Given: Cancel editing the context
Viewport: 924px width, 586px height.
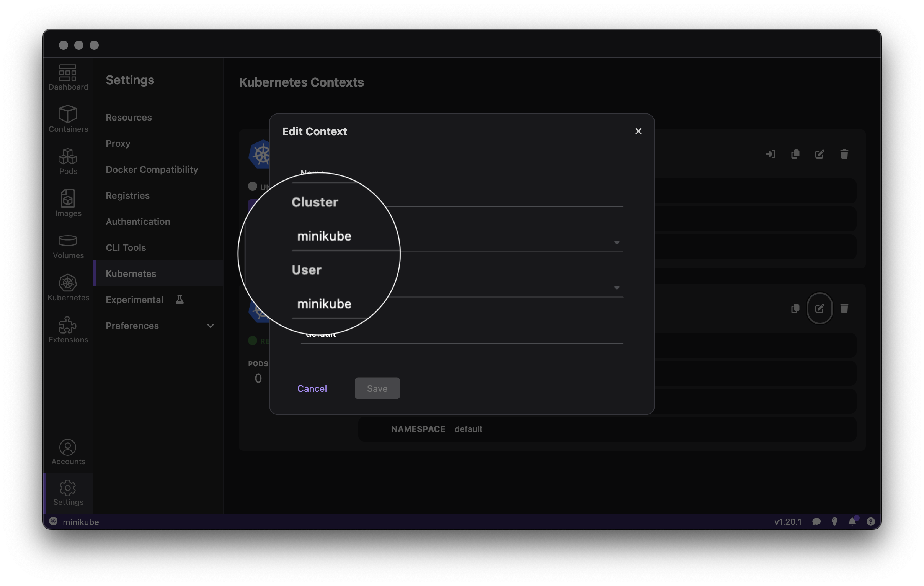Looking at the screenshot, I should pos(312,388).
